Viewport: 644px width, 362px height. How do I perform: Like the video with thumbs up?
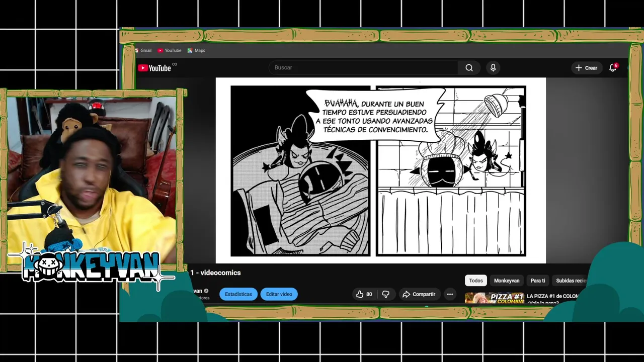(x=364, y=294)
